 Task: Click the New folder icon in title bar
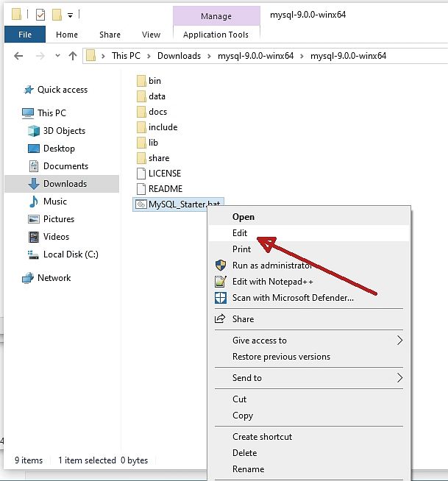[57, 15]
